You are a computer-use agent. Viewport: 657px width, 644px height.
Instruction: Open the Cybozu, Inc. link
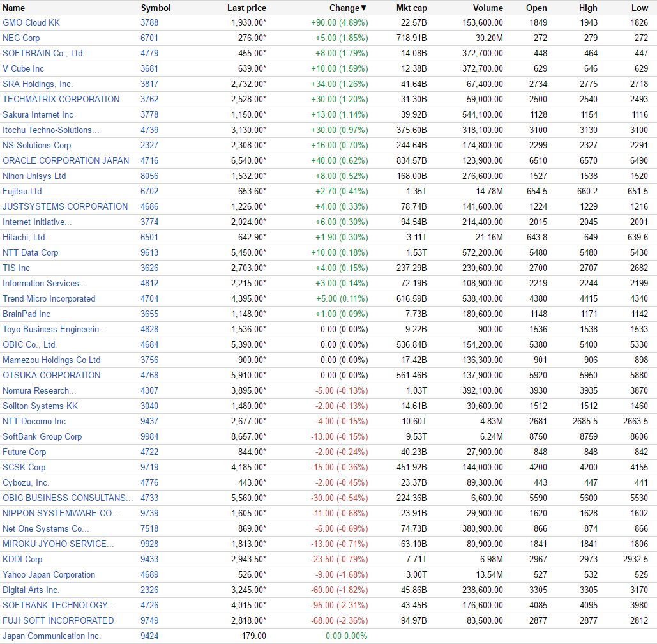tap(26, 483)
